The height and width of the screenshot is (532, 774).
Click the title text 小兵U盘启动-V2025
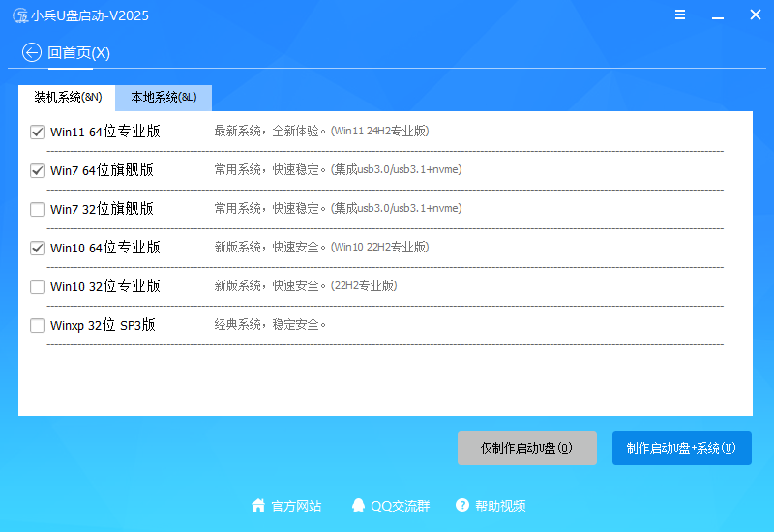(x=90, y=15)
